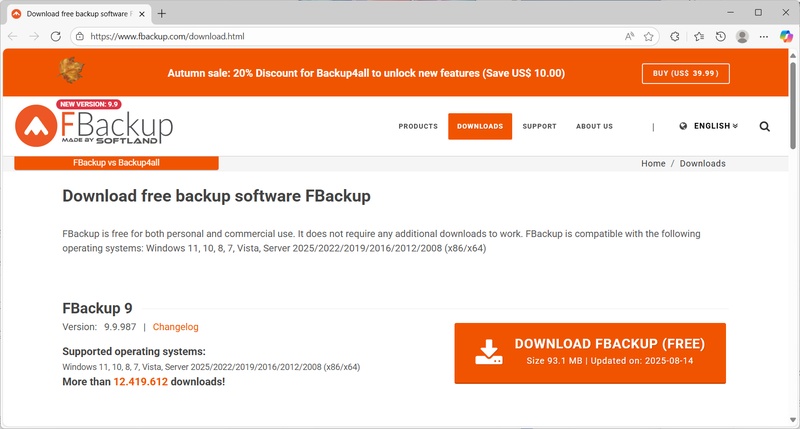This screenshot has width=800, height=429.
Task: Click the scrollbar up arrow
Action: click(793, 55)
